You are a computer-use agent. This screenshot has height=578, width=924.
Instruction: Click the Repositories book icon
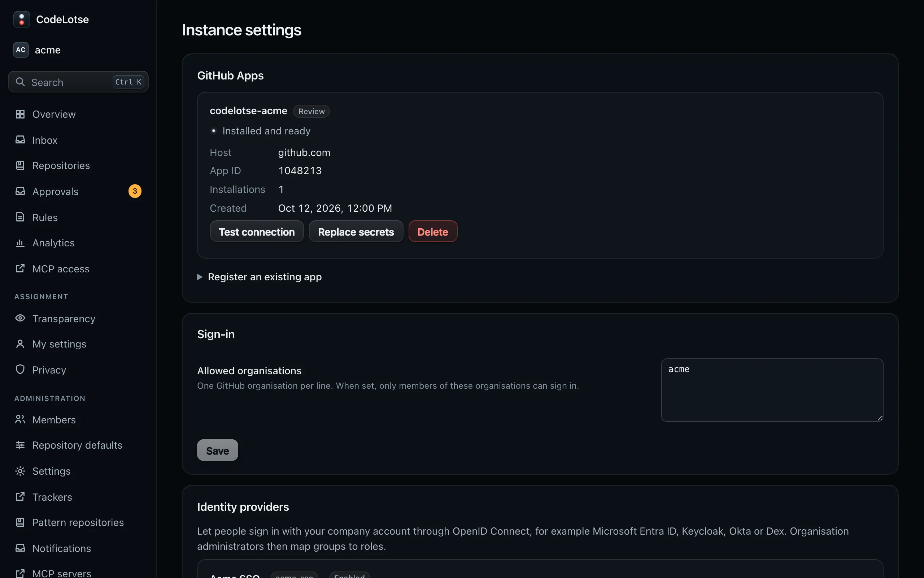coord(20,165)
